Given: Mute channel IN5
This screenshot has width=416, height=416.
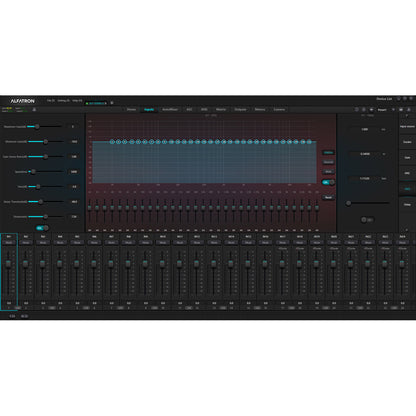Looking at the screenshot, I should [x=77, y=243].
